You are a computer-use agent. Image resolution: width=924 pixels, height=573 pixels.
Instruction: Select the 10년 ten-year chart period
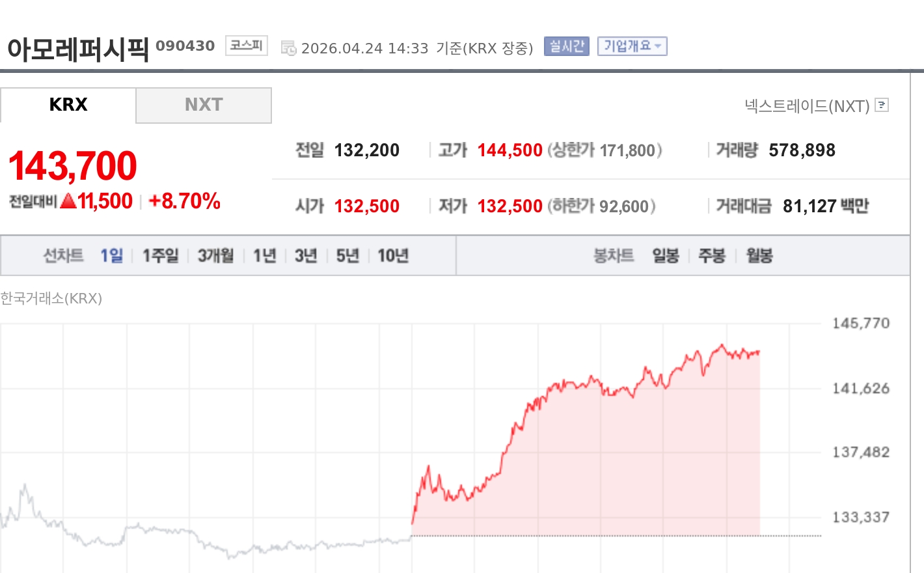point(391,256)
